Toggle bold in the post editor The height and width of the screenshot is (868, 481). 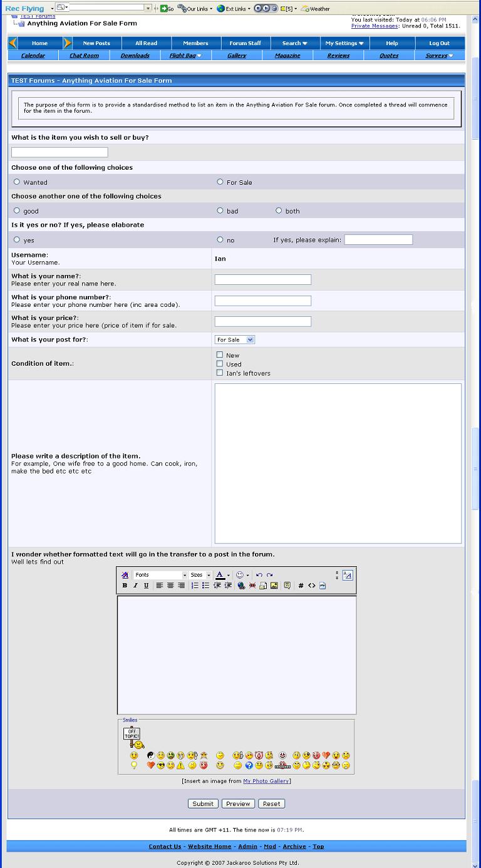pos(125,586)
